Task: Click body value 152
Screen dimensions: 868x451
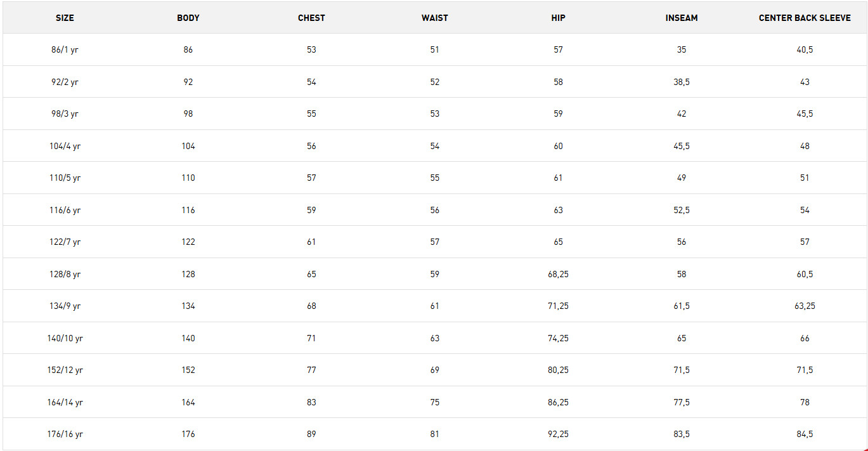Action: coord(188,370)
